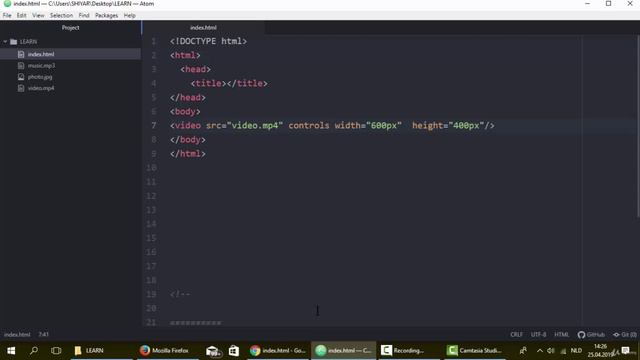Click cursor position 7:41 in status bar

pos(44,334)
